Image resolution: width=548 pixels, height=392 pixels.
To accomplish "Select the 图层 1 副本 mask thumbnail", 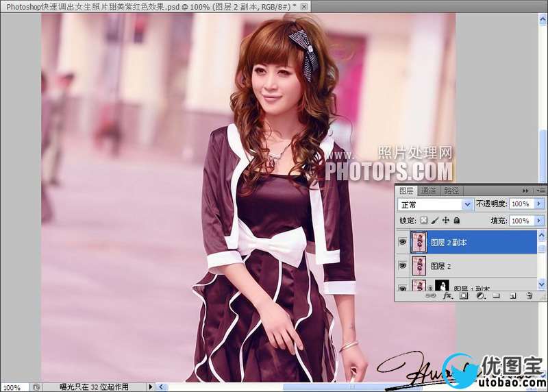I will tap(442, 285).
